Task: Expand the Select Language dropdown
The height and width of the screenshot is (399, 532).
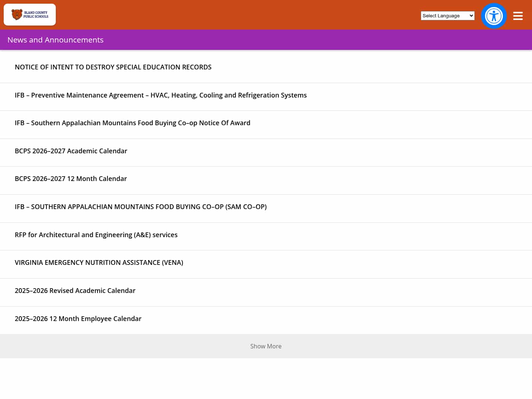Action: coord(448,16)
